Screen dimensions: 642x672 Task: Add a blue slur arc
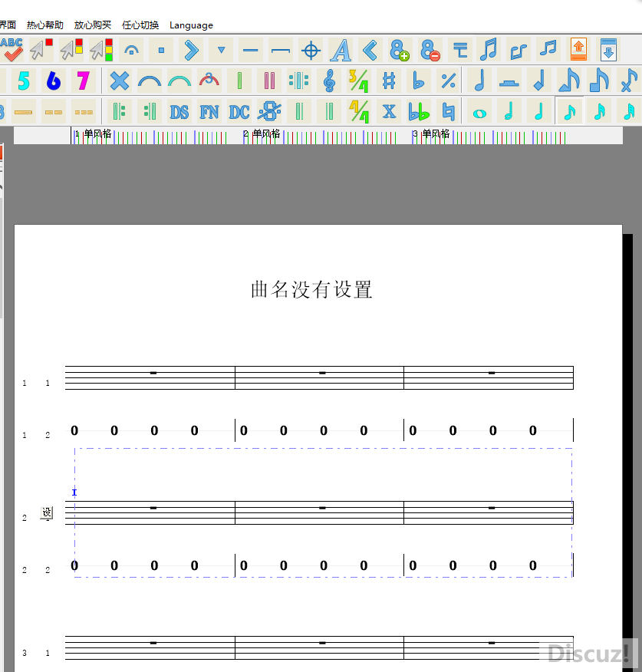[149, 81]
